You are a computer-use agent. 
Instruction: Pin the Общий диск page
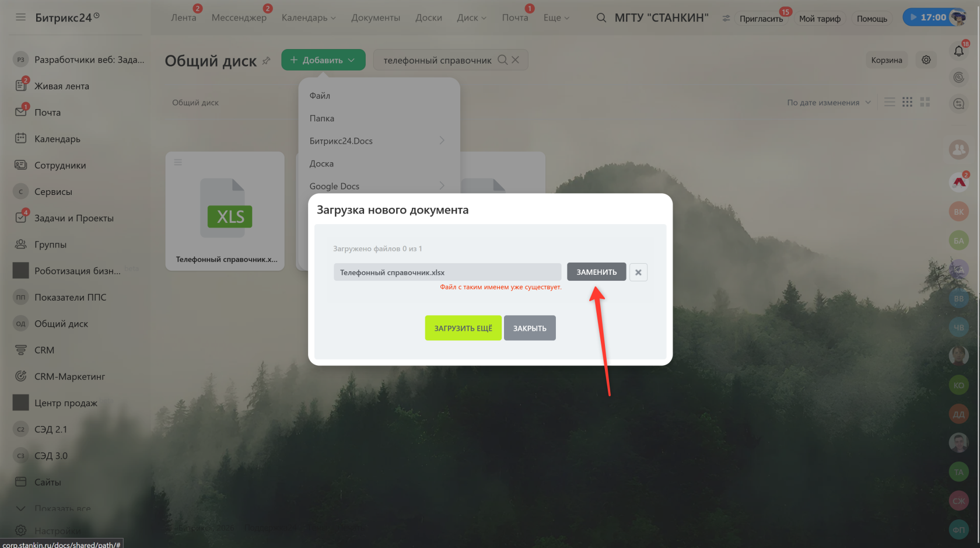point(266,61)
